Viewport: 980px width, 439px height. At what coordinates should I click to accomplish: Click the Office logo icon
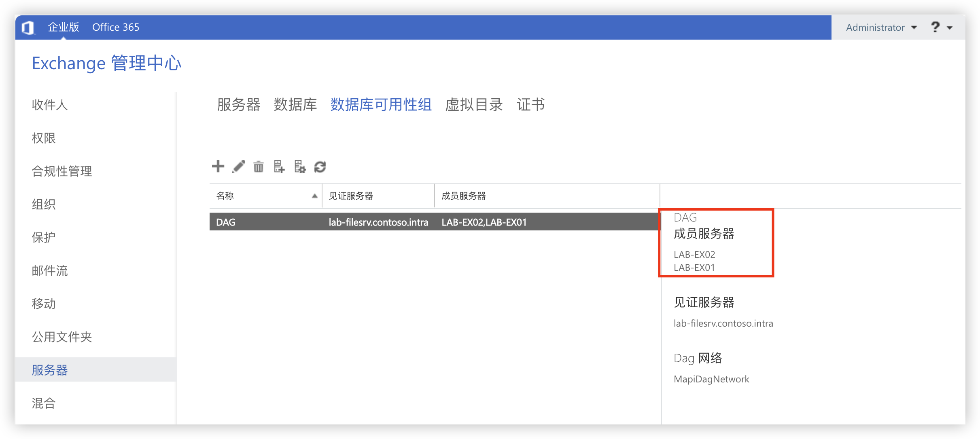pos(28,27)
